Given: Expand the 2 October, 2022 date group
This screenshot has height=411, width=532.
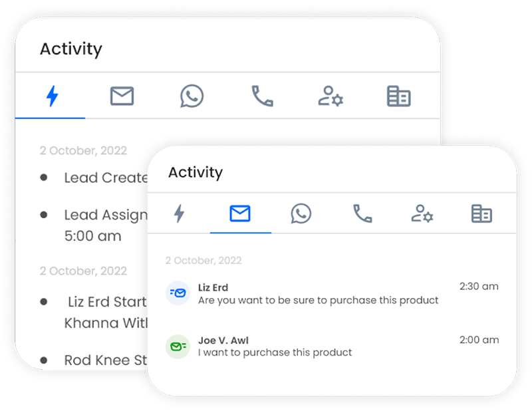Looking at the screenshot, I should coord(201,261).
